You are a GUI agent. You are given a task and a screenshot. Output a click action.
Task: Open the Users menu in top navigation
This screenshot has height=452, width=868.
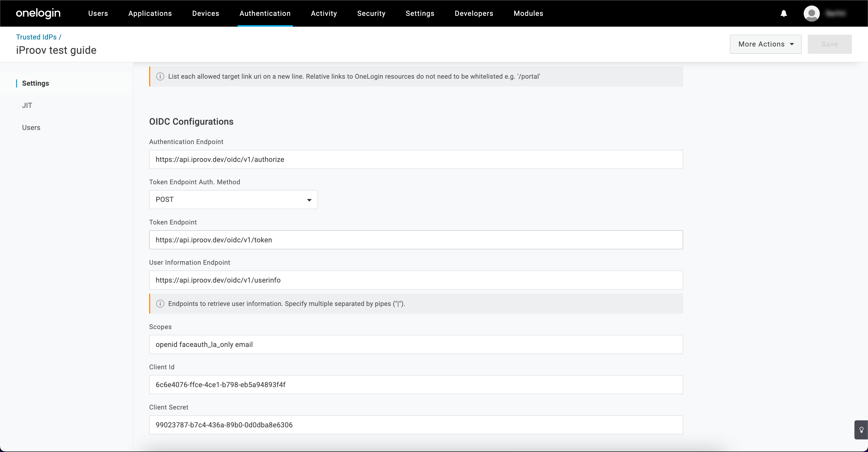98,14
